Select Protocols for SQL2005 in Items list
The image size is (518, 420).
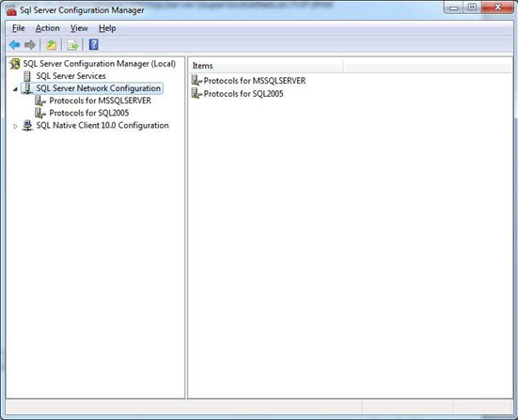[243, 94]
